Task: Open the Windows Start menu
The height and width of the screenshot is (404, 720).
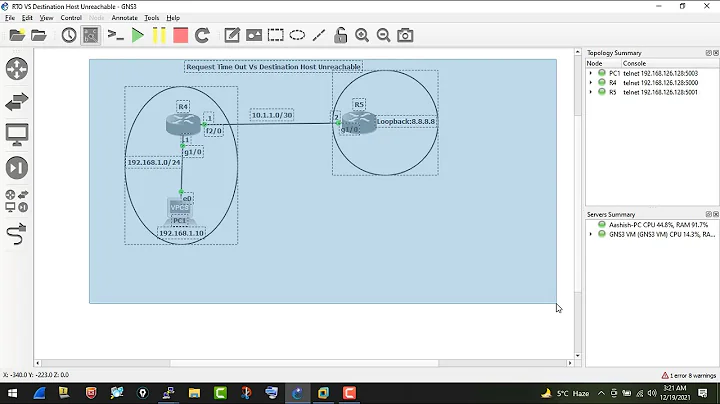Action: click(x=12, y=393)
